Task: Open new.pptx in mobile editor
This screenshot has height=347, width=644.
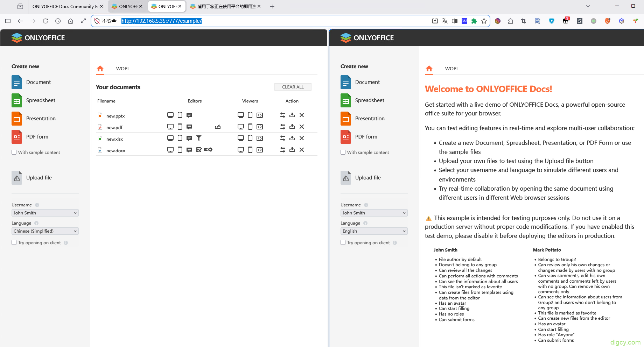Action: [180, 115]
